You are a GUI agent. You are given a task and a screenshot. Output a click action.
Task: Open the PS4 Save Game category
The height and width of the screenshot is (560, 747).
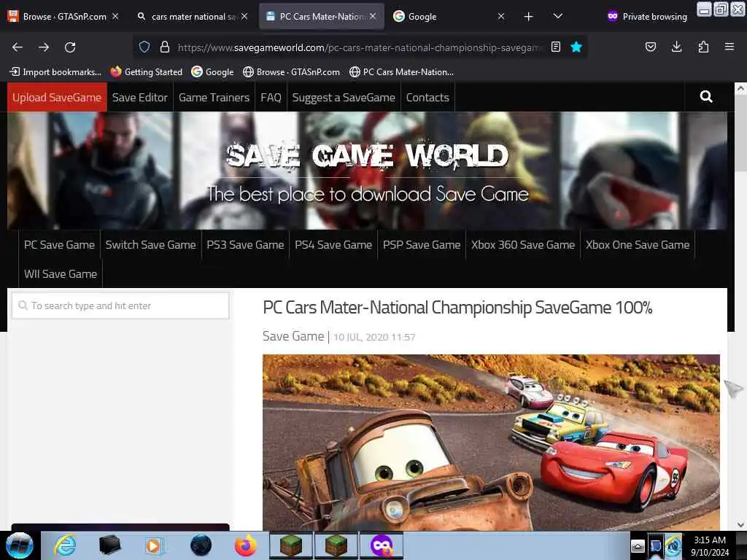click(x=333, y=245)
